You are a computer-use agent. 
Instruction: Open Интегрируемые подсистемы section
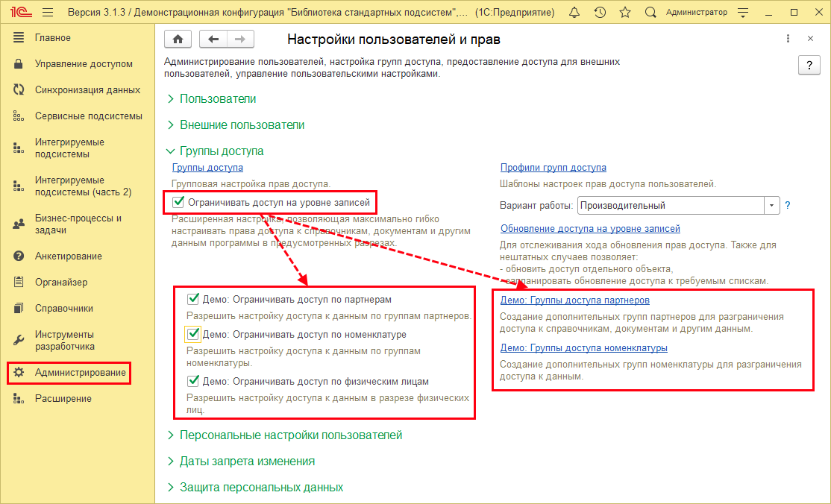[x=69, y=148]
